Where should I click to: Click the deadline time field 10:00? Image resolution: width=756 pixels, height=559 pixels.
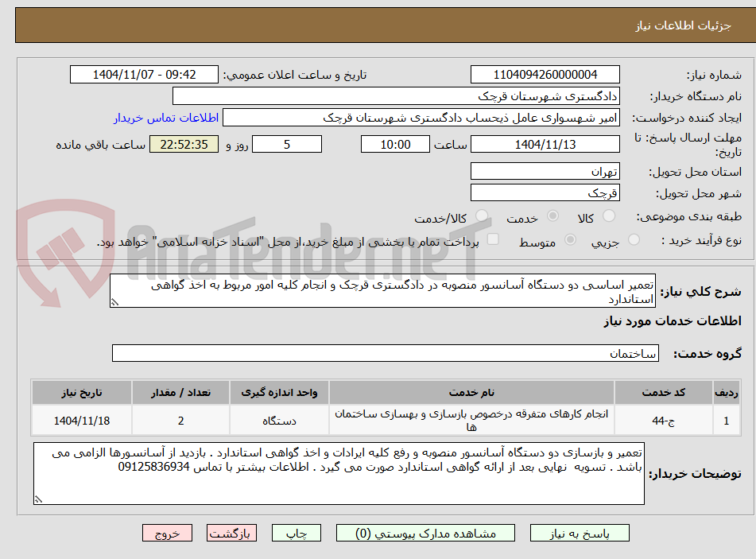pyautogui.click(x=395, y=144)
